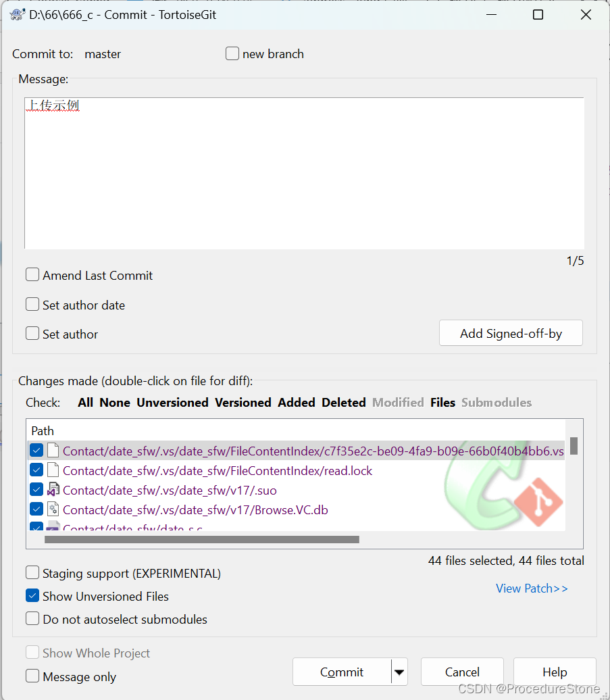Check Deleted files filter
Image resolution: width=610 pixels, height=700 pixels.
point(344,402)
